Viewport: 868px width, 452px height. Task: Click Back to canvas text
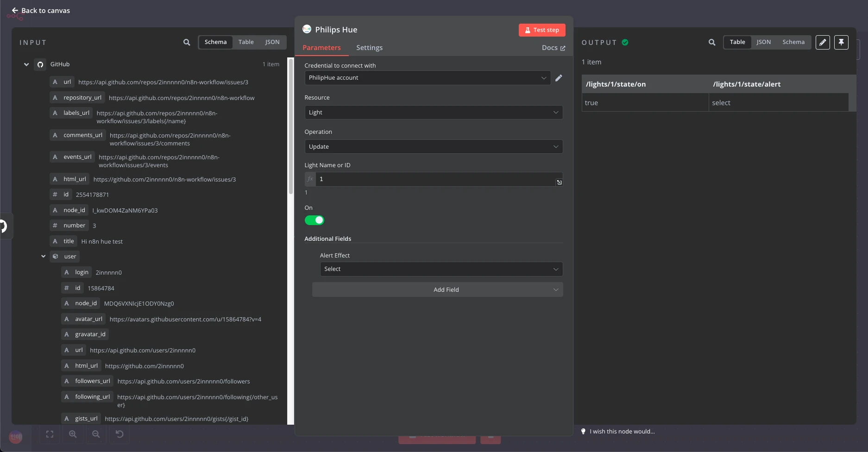tap(45, 10)
